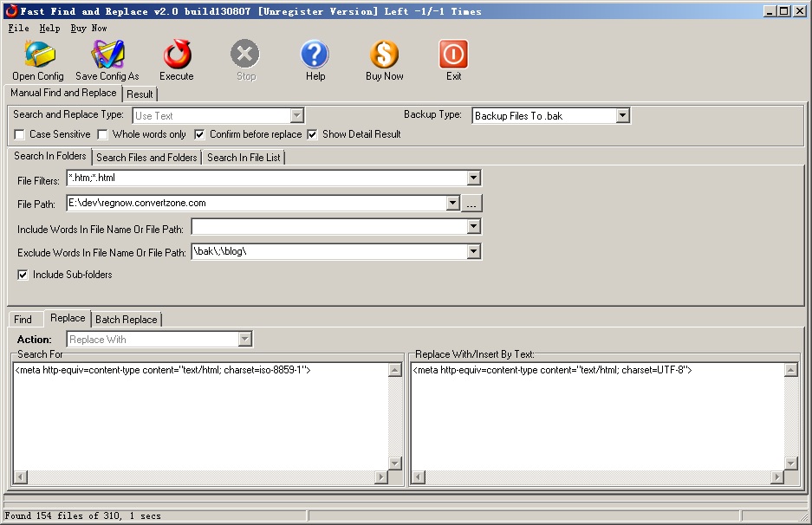Click the Save Config As icon

pyautogui.click(x=107, y=55)
